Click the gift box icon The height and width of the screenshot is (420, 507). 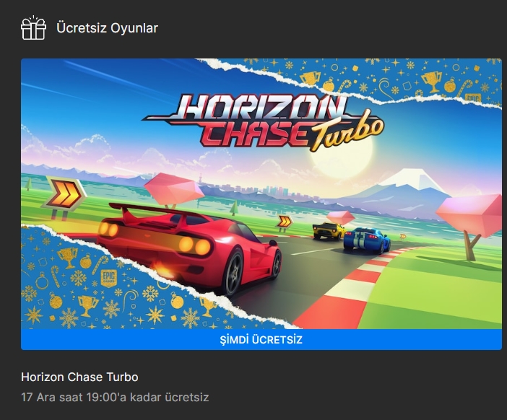click(x=34, y=28)
